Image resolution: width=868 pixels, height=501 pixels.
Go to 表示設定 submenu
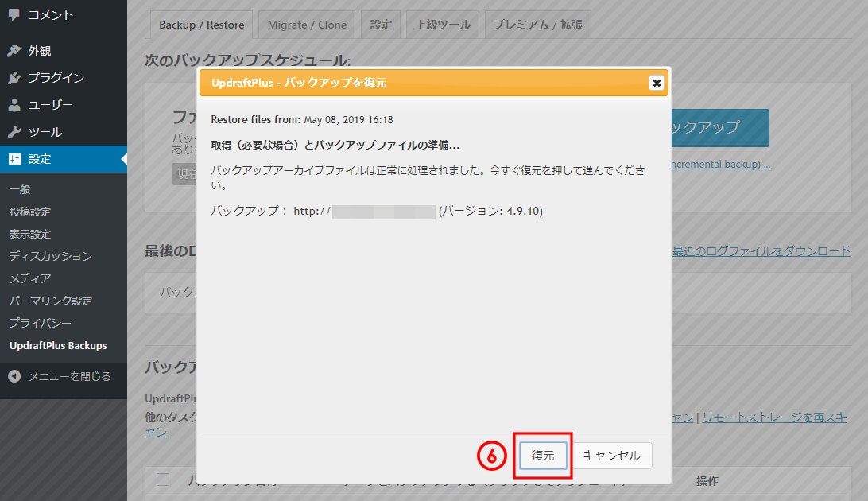pos(30,234)
